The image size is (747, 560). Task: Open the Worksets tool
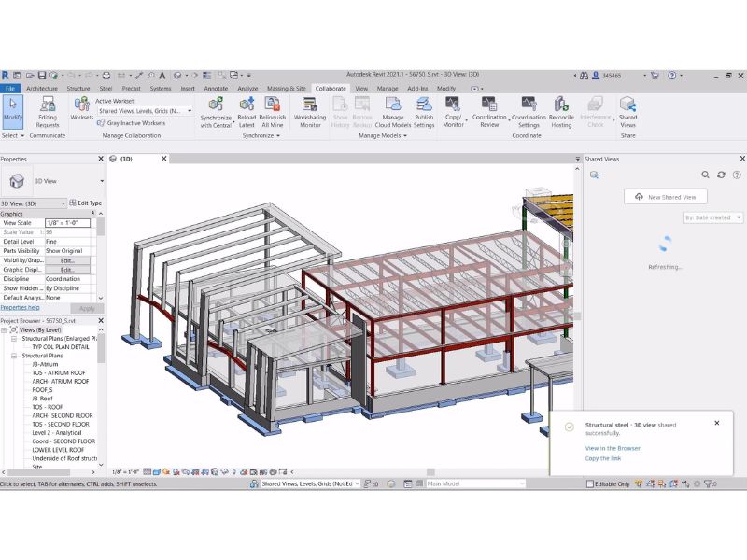82,109
